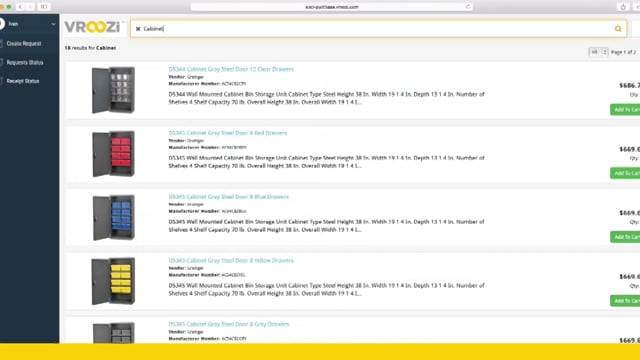Click the browser share icon
Viewport: 640px width, 360px height.
tap(623, 7)
